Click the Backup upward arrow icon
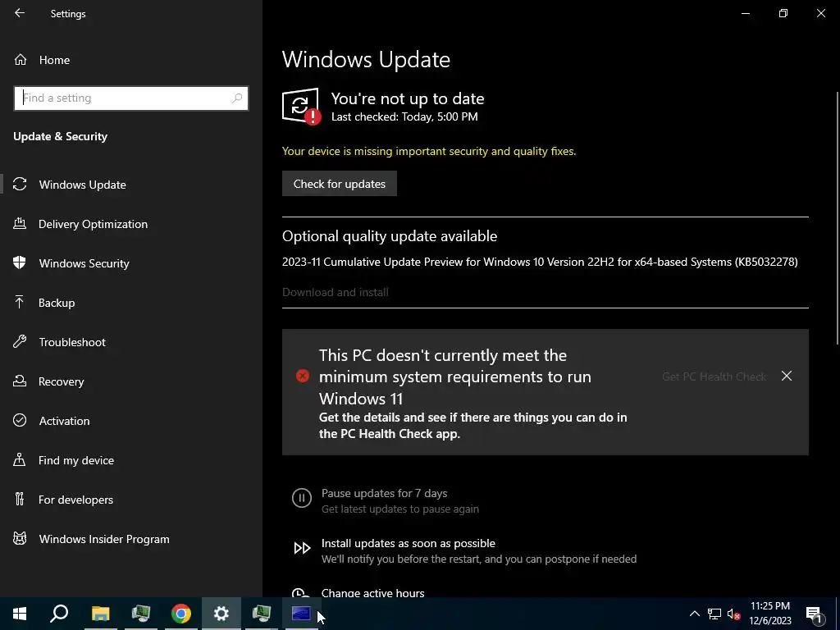This screenshot has width=840, height=630. coord(20,302)
